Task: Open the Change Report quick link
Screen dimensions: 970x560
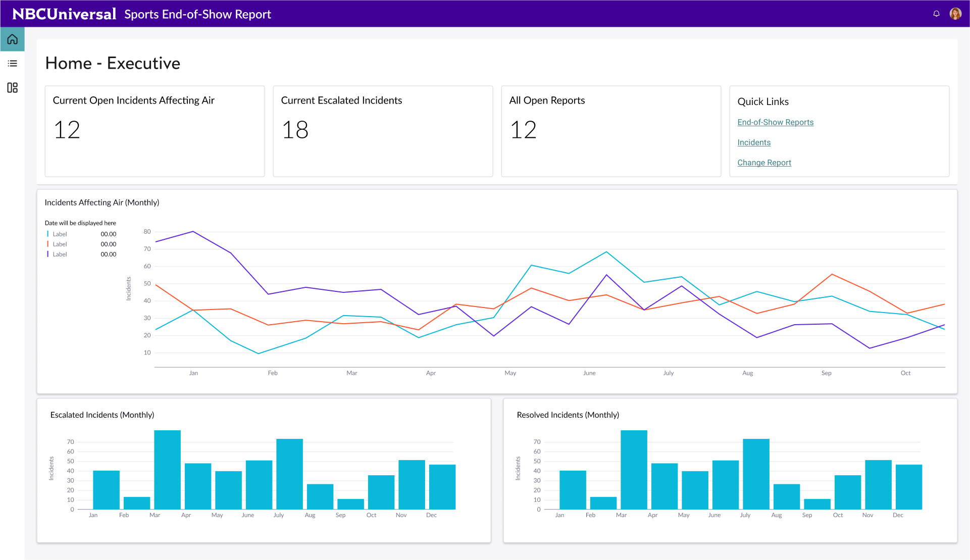Action: coord(764,163)
